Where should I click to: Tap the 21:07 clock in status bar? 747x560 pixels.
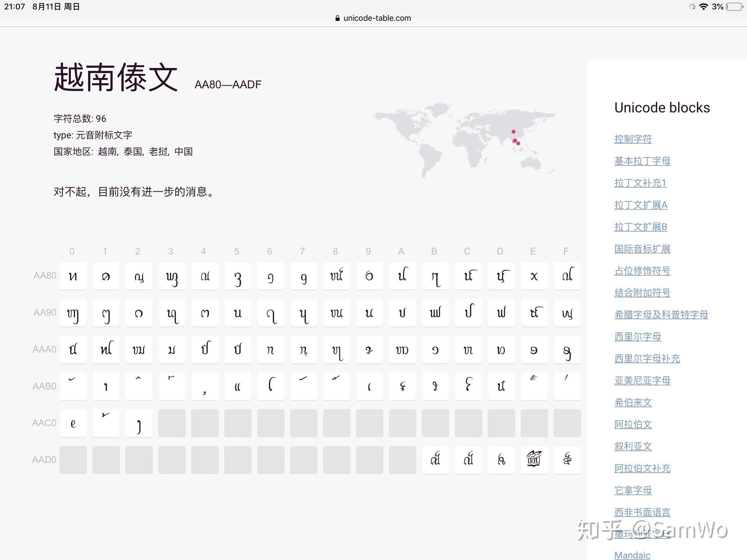pos(14,7)
